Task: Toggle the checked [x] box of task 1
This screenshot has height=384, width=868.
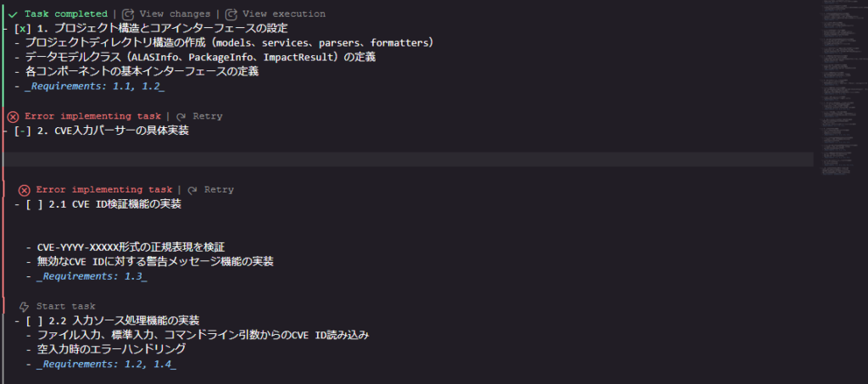Action: pyautogui.click(x=21, y=29)
